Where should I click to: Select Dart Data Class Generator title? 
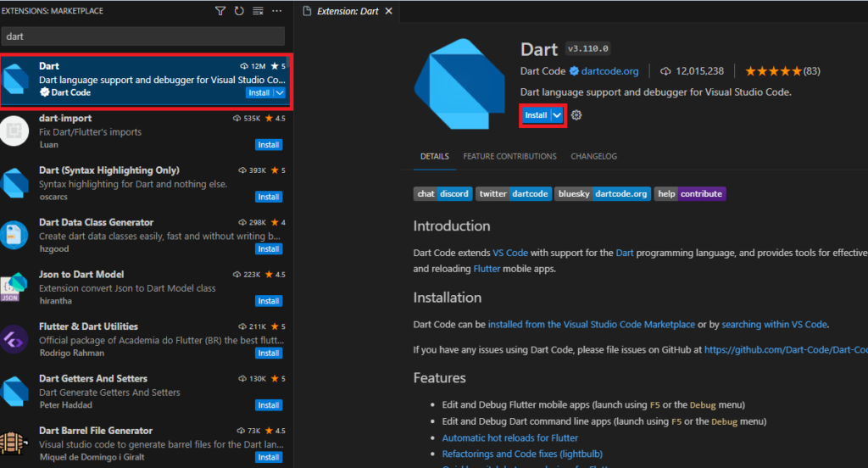[x=97, y=222]
